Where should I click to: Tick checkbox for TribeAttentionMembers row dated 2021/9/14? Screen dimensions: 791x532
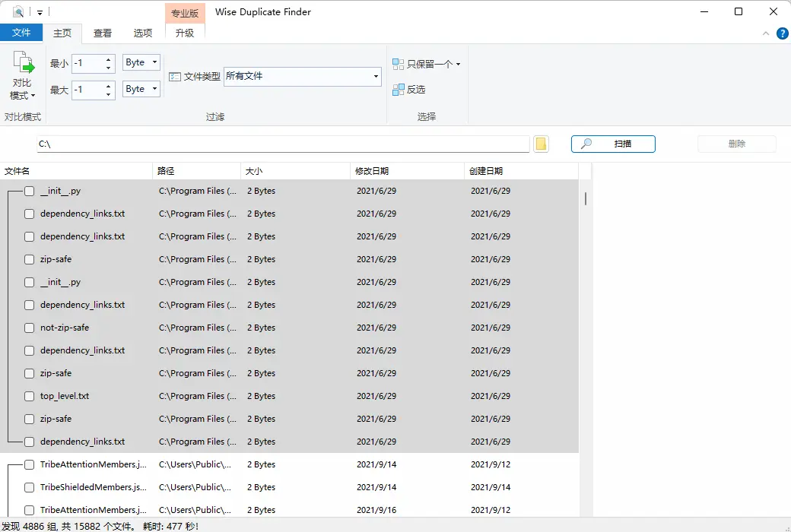(x=29, y=464)
